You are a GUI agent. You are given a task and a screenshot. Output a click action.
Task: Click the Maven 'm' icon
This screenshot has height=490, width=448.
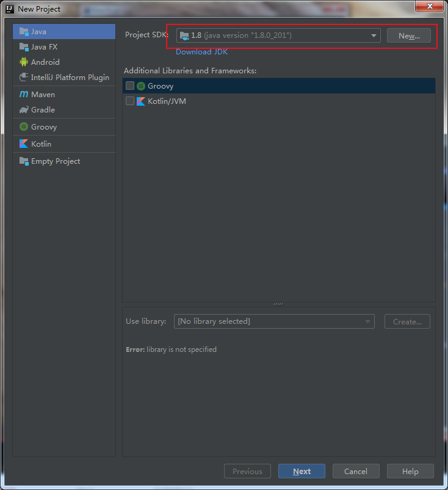[x=24, y=94]
